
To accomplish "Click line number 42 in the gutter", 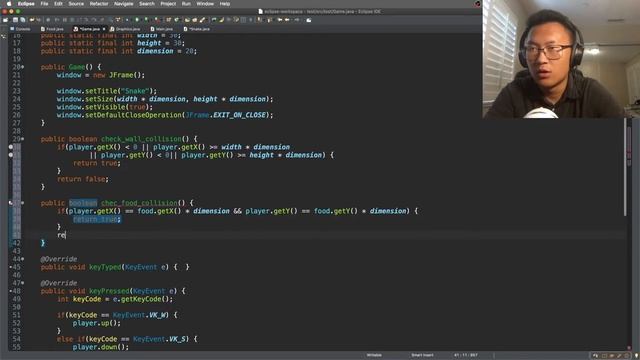I will click(16, 243).
